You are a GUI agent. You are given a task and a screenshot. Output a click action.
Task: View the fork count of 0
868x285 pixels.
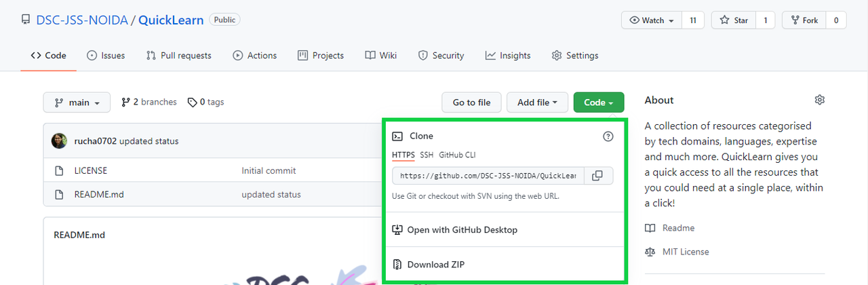(836, 20)
